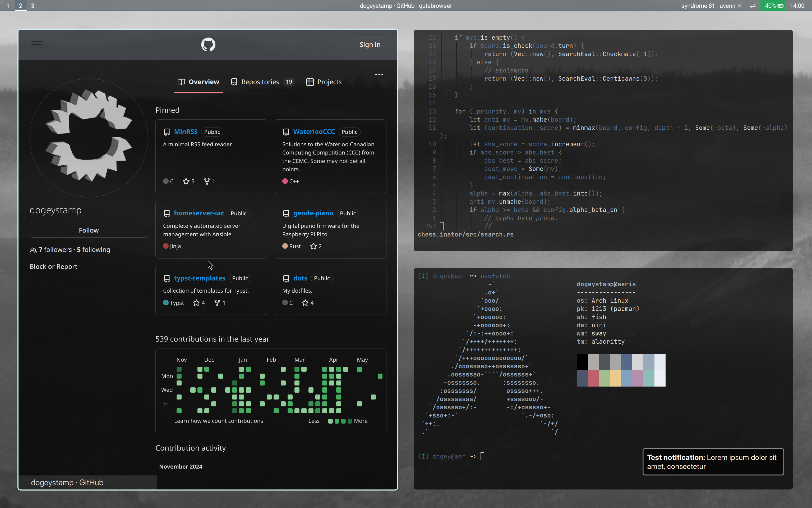Click the yellow swatch in neofetch palette
The height and width of the screenshot is (508, 812).
pyautogui.click(x=615, y=378)
